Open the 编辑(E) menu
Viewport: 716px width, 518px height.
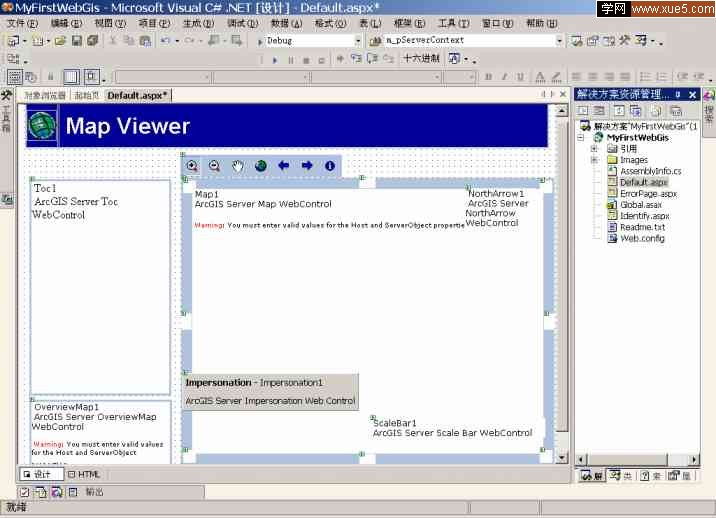pyautogui.click(x=67, y=23)
